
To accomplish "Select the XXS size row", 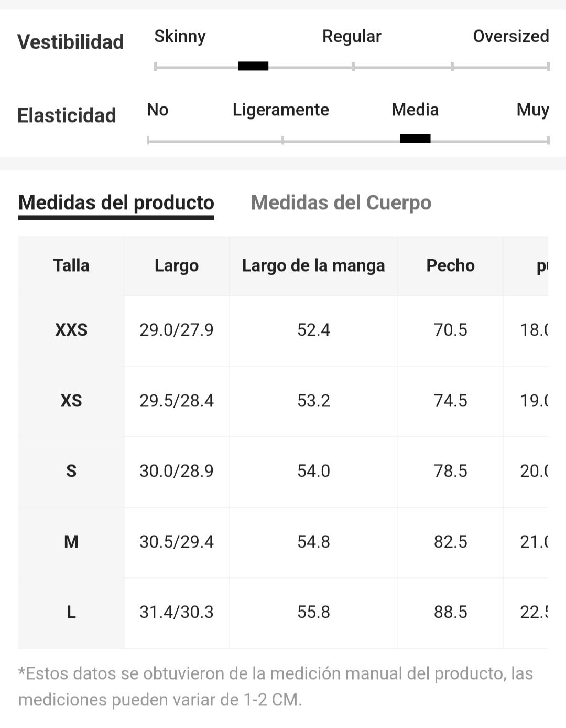I will pos(283,330).
